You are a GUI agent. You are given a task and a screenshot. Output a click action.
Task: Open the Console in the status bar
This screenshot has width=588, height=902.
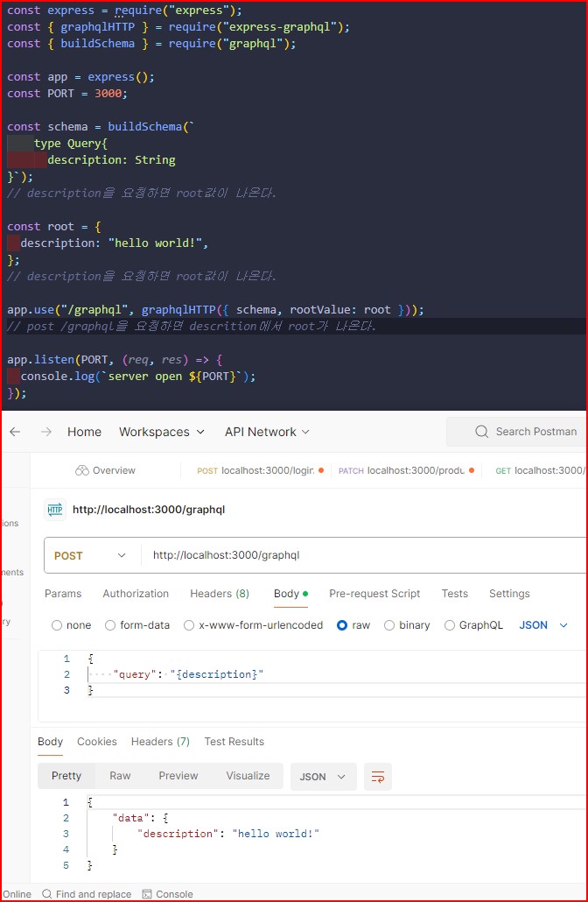coord(168,894)
